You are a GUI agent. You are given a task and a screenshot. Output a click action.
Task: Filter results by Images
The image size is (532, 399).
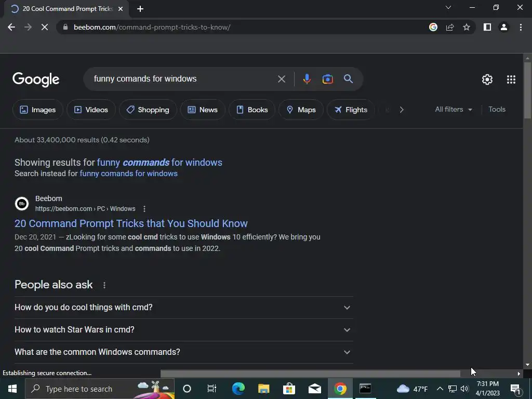[x=37, y=110]
